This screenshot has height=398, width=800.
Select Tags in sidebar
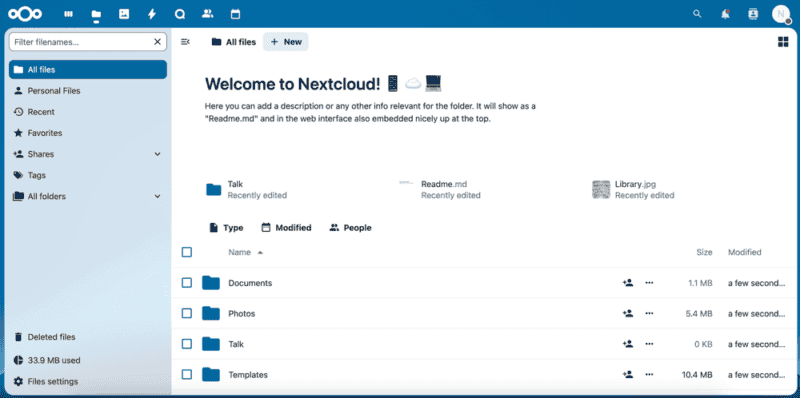point(88,175)
